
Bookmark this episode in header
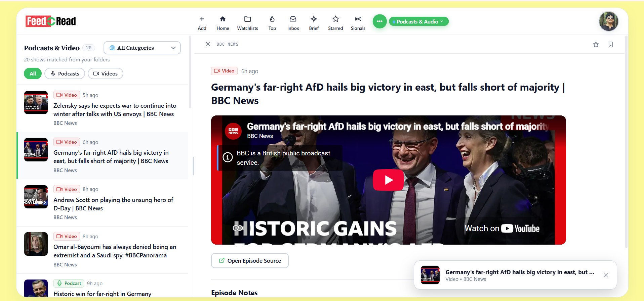pyautogui.click(x=611, y=44)
